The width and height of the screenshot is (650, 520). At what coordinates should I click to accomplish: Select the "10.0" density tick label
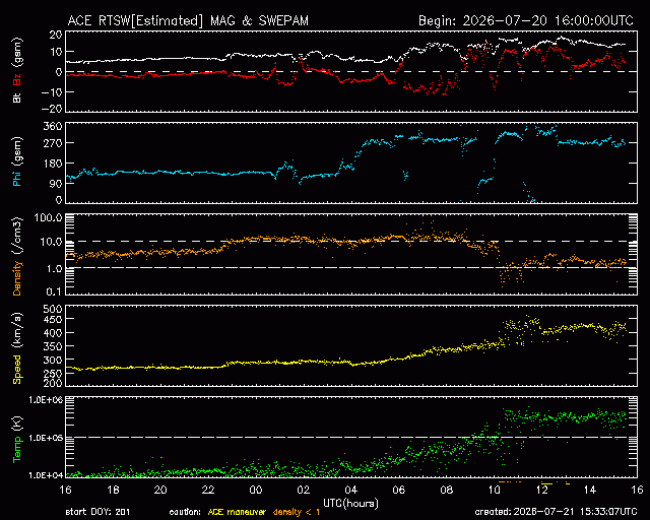(51, 242)
